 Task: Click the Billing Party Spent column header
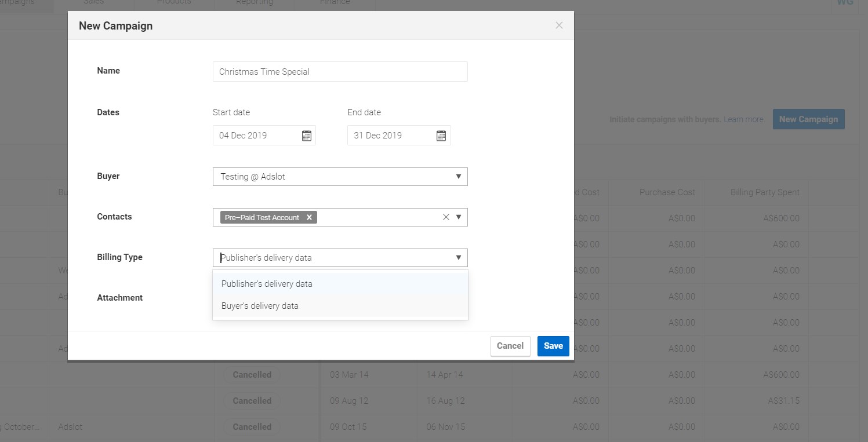click(764, 192)
